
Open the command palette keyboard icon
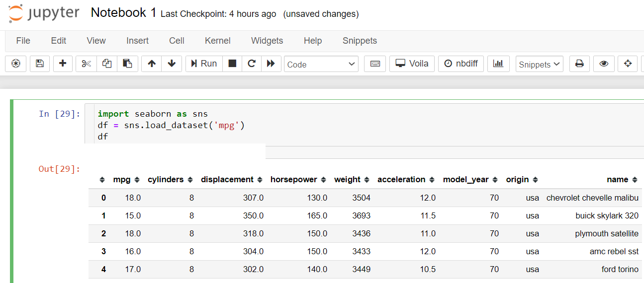[x=375, y=64]
